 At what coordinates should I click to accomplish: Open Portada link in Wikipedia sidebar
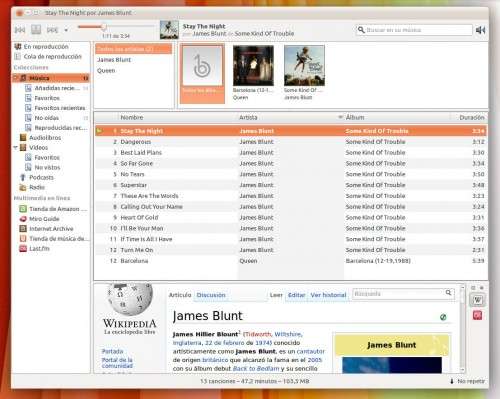tap(112, 351)
